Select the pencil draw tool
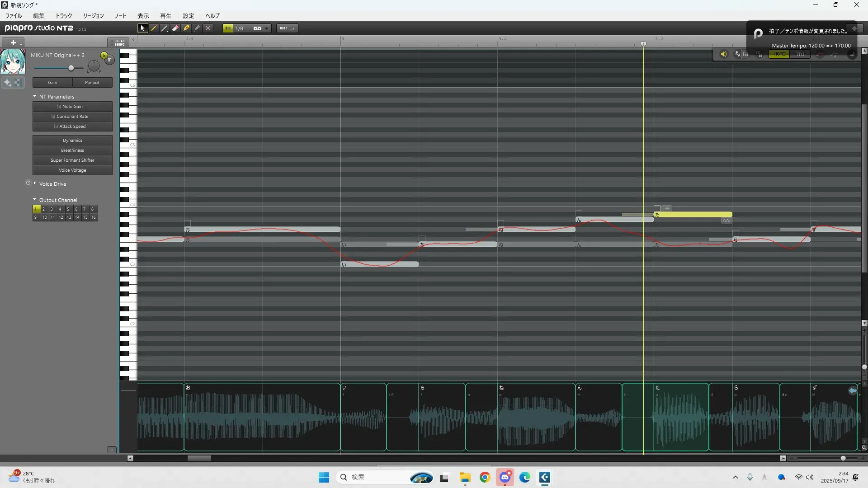The width and height of the screenshot is (868, 488). coord(154,28)
